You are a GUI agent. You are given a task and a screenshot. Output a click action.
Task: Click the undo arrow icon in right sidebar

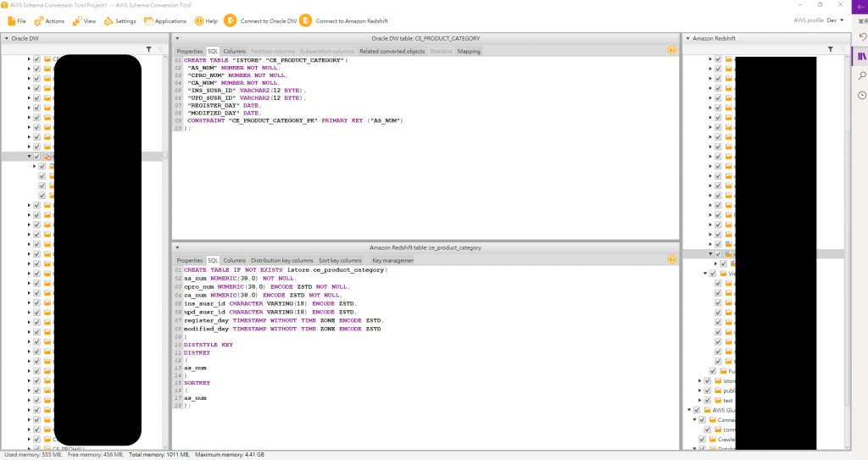click(x=862, y=36)
